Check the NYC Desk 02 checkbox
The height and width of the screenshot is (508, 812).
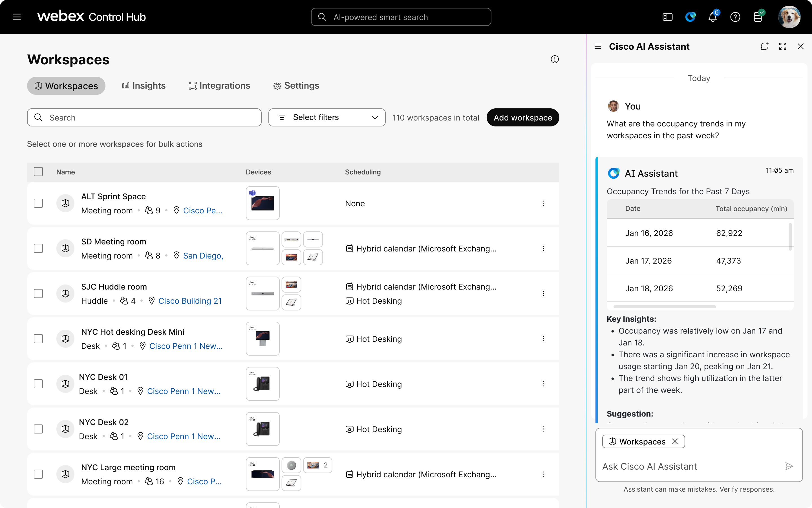point(38,429)
